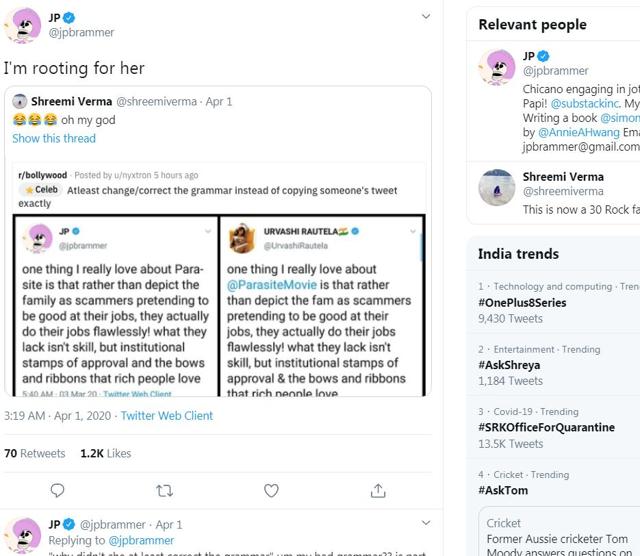Expand options chevron on JP's reply tweet
The width and height of the screenshot is (640, 556).
[x=425, y=523]
